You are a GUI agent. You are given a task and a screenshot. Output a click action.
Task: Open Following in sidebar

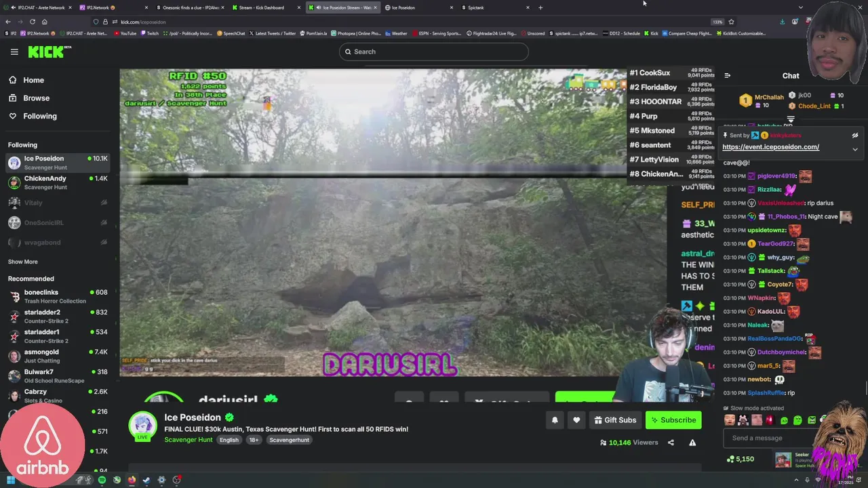(x=39, y=116)
